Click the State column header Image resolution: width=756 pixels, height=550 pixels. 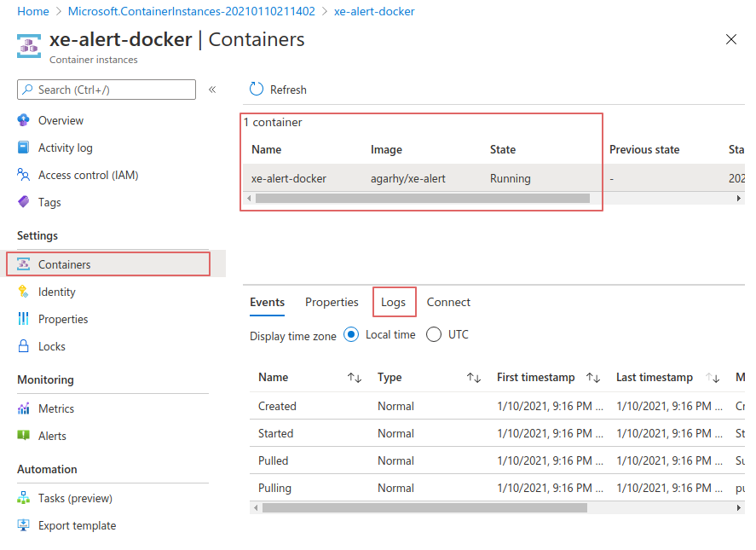pyautogui.click(x=503, y=149)
